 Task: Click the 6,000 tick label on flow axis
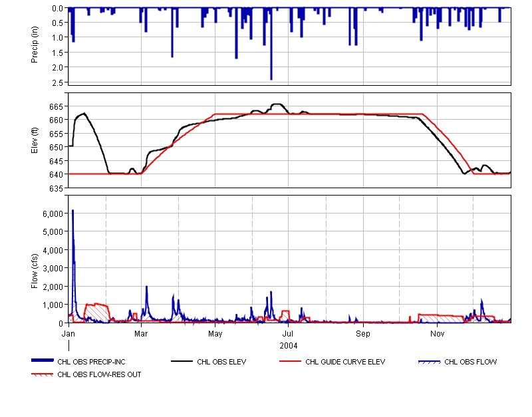[52, 213]
